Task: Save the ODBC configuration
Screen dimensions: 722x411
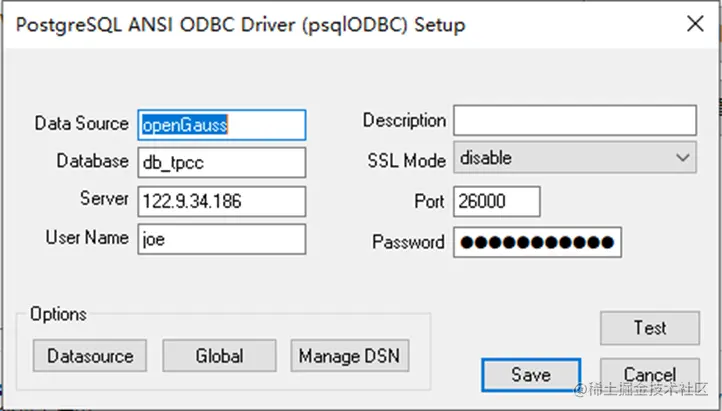Action: pos(530,375)
